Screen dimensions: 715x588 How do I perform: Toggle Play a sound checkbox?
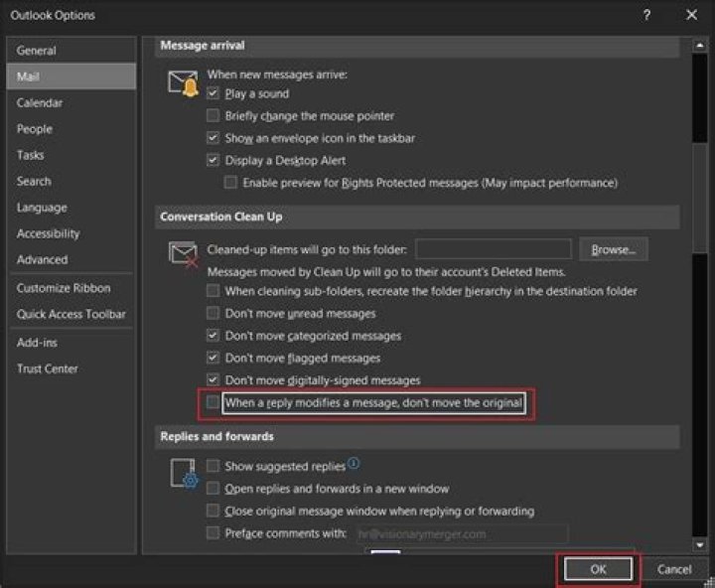coord(213,93)
